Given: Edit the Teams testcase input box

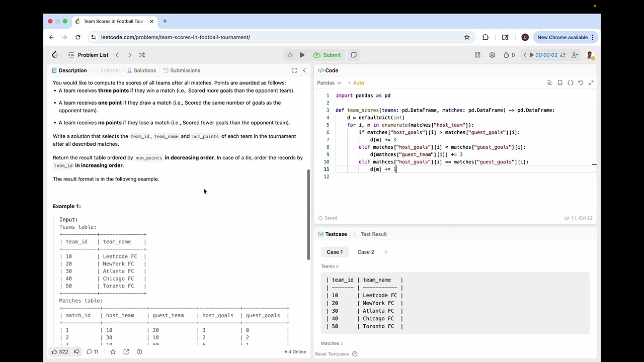Looking at the screenshot, I should click(455, 303).
